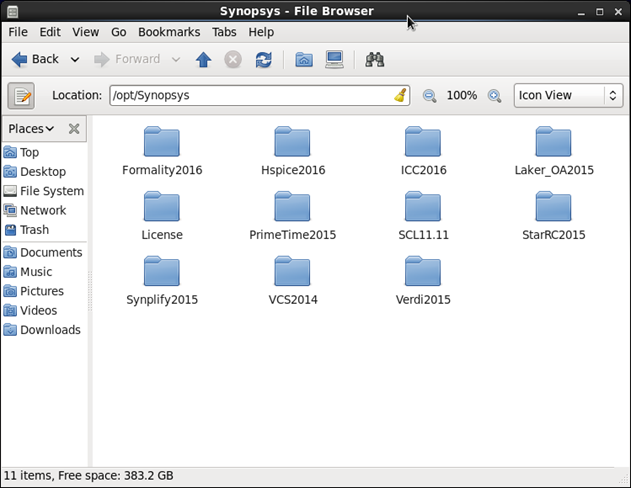Open the Icon View mode dropdown
Viewport: 631px width, 488px height.
click(568, 95)
